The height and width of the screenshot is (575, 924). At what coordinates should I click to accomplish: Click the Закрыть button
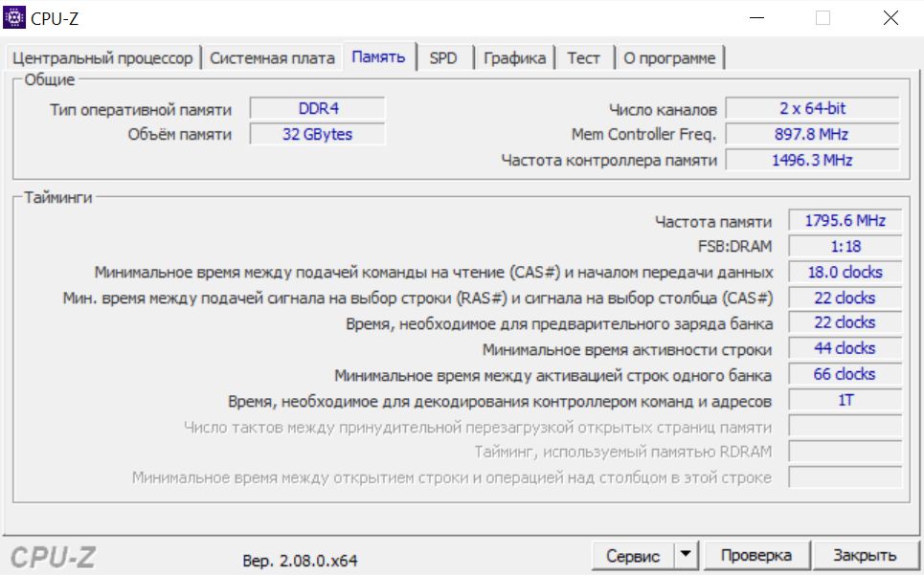(865, 556)
